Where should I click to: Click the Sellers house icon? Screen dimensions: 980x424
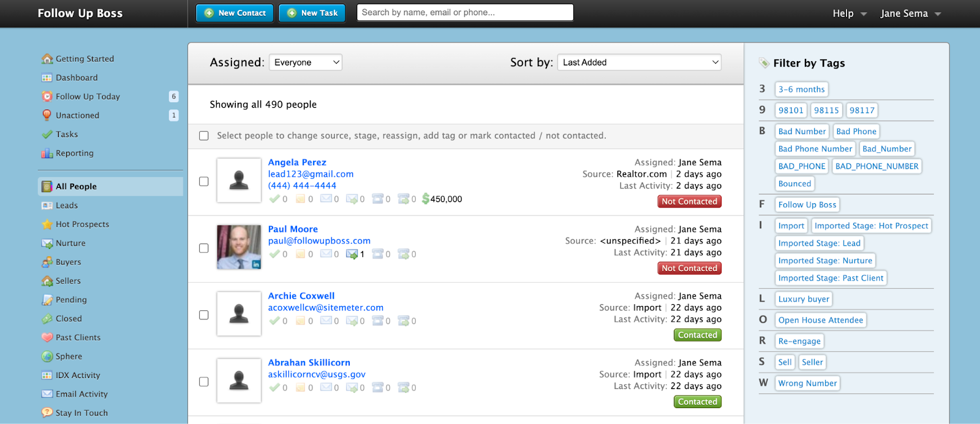coord(47,281)
